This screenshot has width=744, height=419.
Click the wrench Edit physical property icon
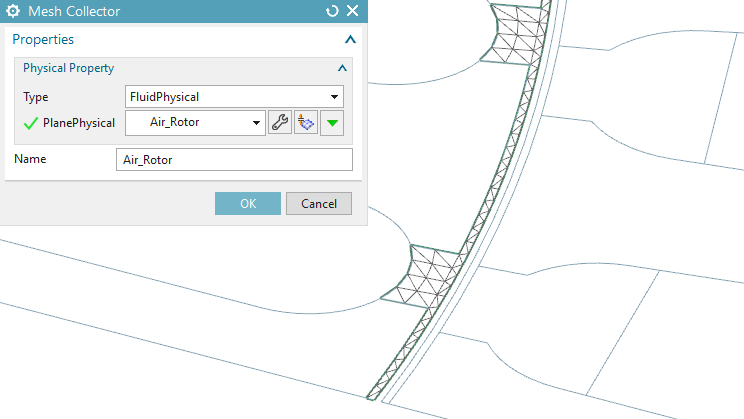[280, 123]
